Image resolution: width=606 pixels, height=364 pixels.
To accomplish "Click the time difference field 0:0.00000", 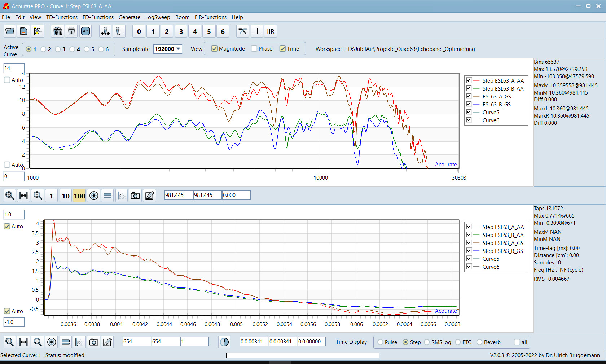I will pos(312,342).
